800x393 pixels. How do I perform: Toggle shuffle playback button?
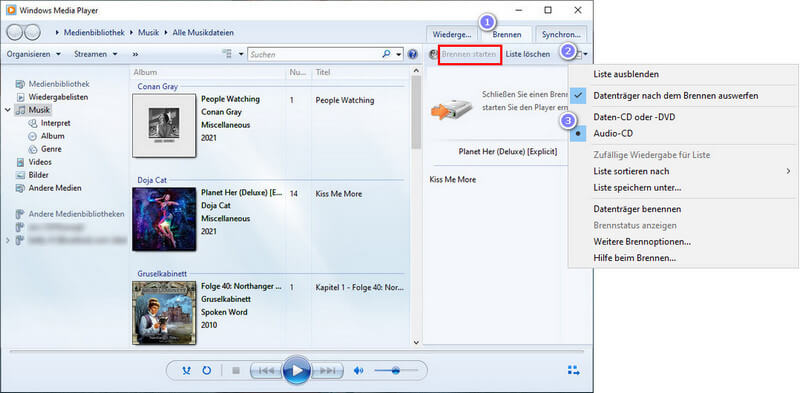click(x=186, y=371)
